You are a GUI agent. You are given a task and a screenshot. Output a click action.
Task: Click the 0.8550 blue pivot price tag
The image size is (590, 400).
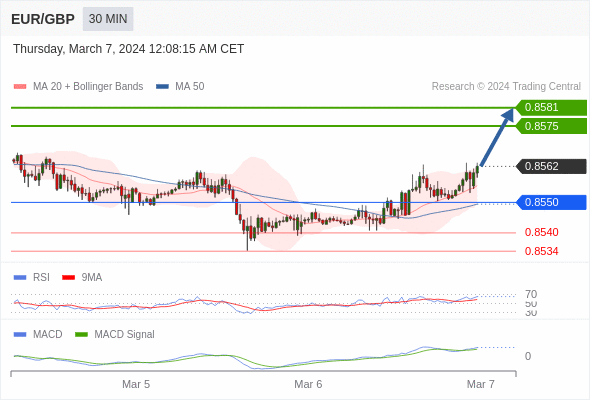(x=551, y=202)
